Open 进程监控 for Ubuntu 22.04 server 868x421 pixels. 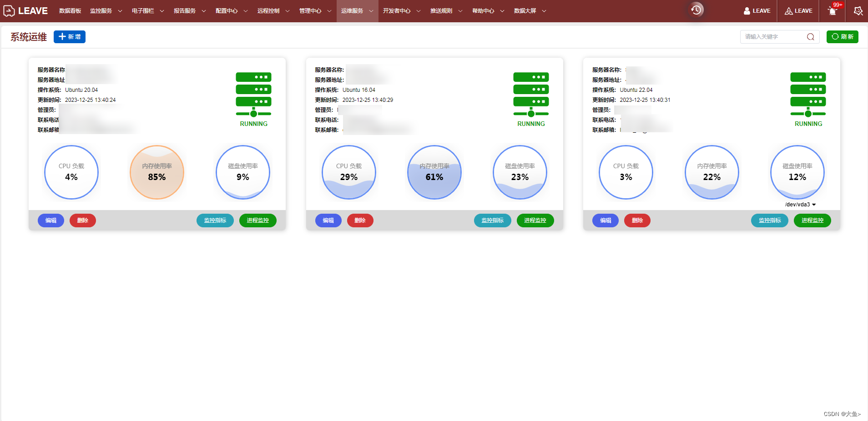coord(812,221)
